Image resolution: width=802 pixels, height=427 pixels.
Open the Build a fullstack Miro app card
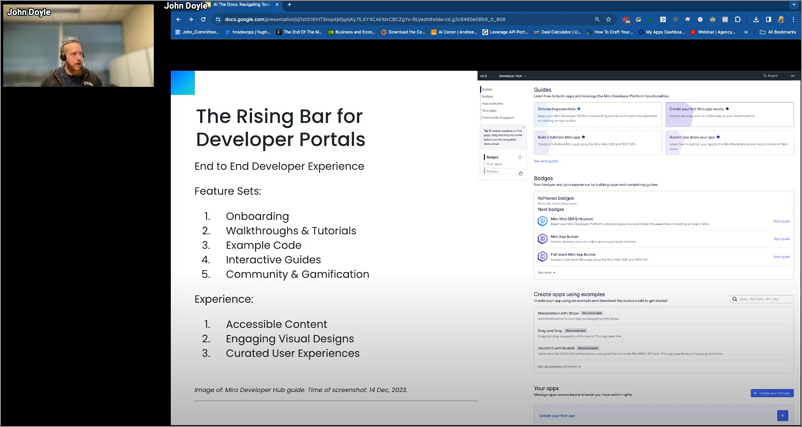pos(597,143)
